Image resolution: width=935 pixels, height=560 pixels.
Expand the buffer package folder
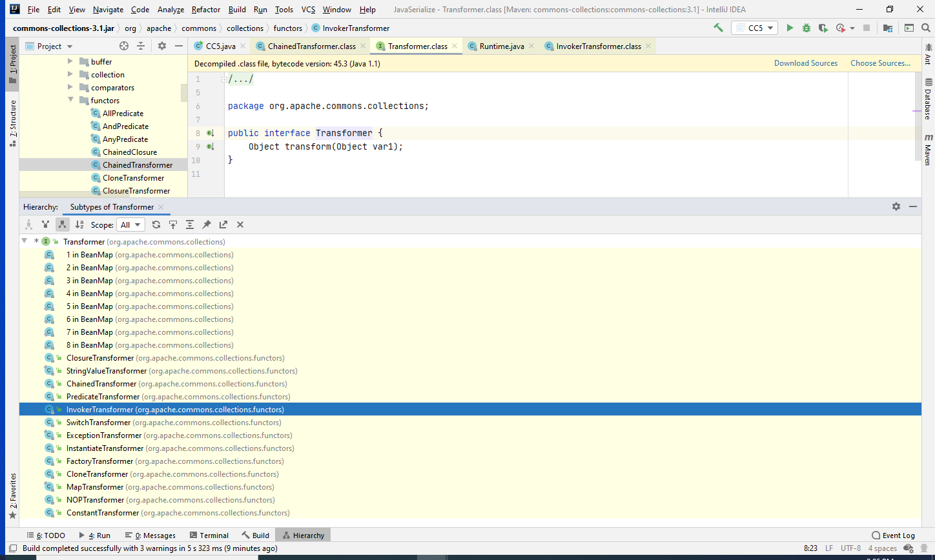tap(70, 62)
